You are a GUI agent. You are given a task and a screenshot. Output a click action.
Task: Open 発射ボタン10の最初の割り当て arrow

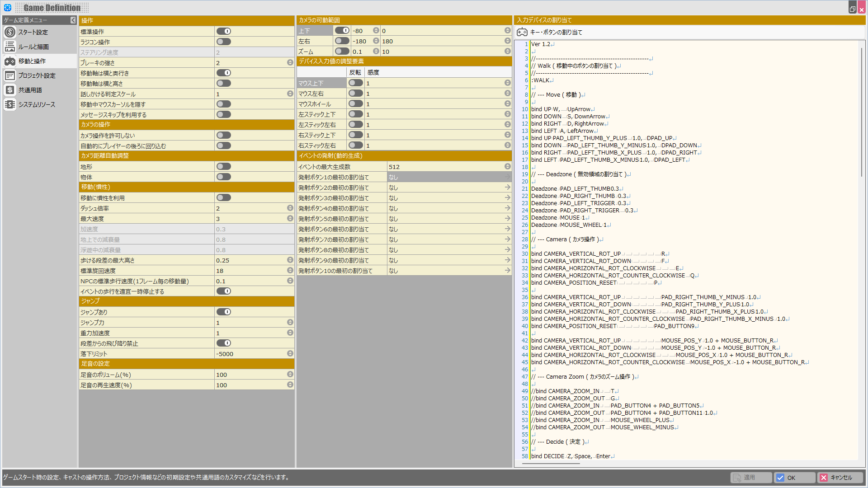tap(507, 271)
